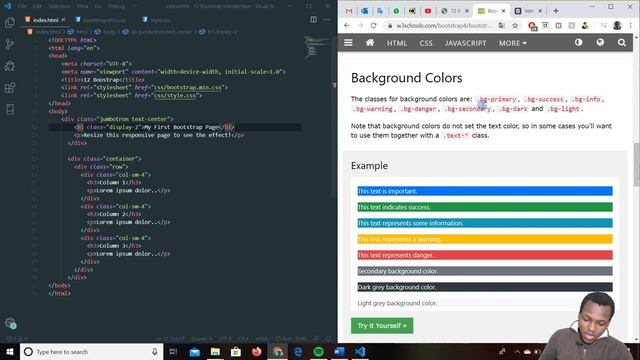Open the editor More Actions ellipsis menu
Viewport: 640px width, 360px height.
pos(327,20)
